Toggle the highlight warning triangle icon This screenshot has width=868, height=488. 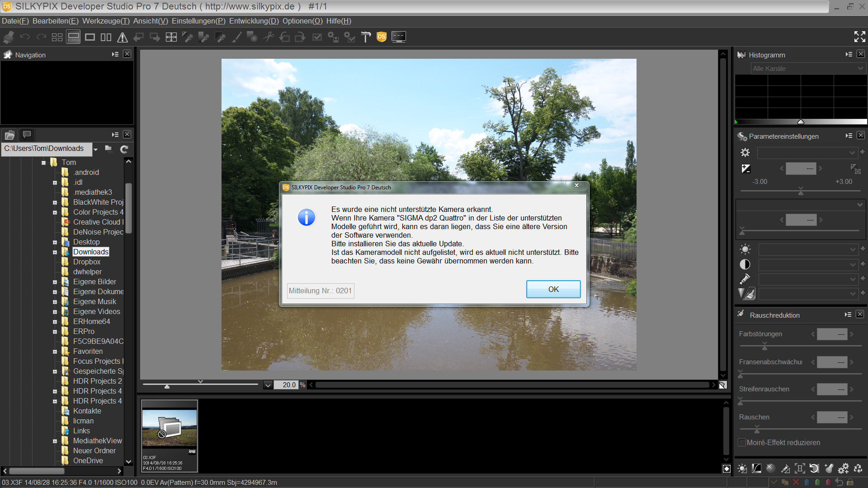pos(123,37)
